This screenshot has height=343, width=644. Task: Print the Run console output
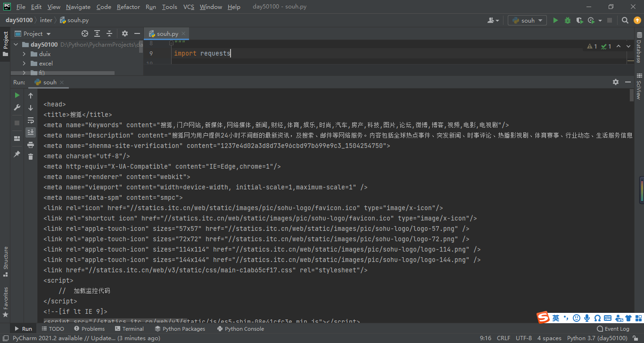(x=31, y=145)
